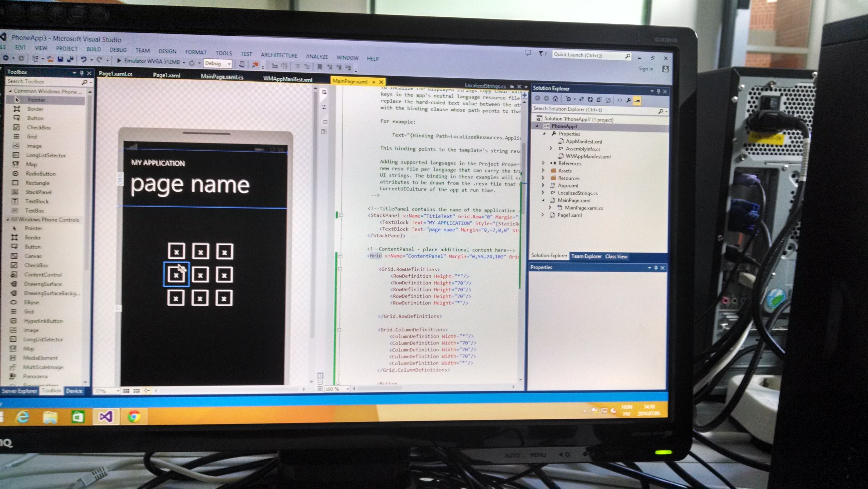
Task: Expand the Page1.xaml node
Action: tap(542, 215)
